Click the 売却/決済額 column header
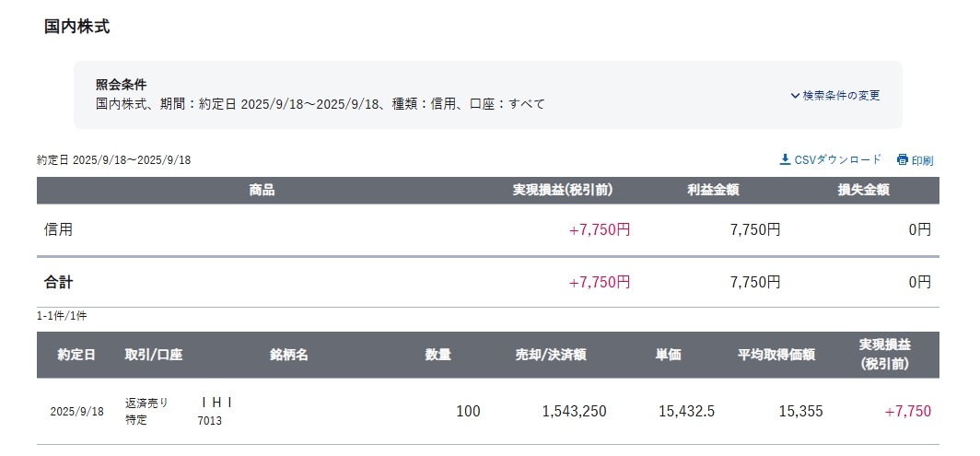This screenshot has width=980, height=456. click(x=550, y=355)
